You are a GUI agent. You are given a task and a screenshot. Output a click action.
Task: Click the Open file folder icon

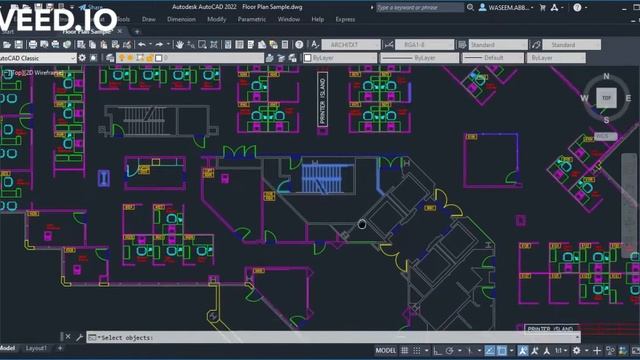tap(7, 44)
